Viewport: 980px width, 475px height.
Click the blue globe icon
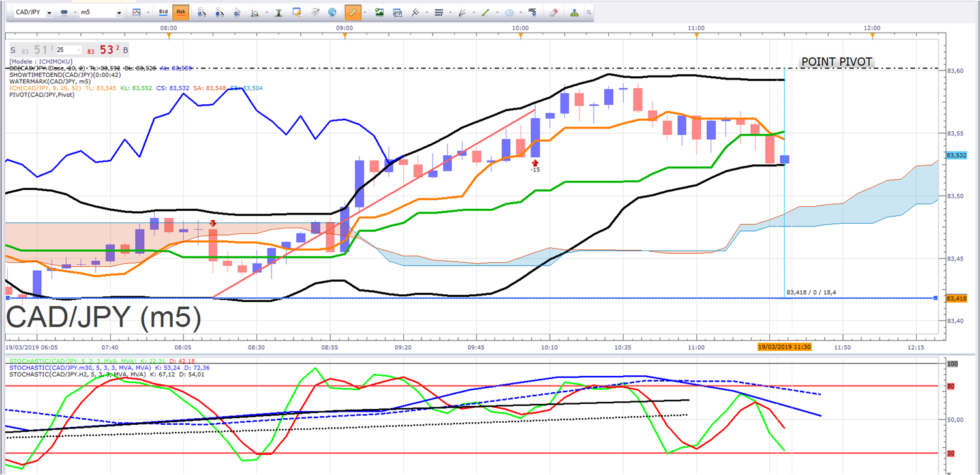(x=333, y=12)
